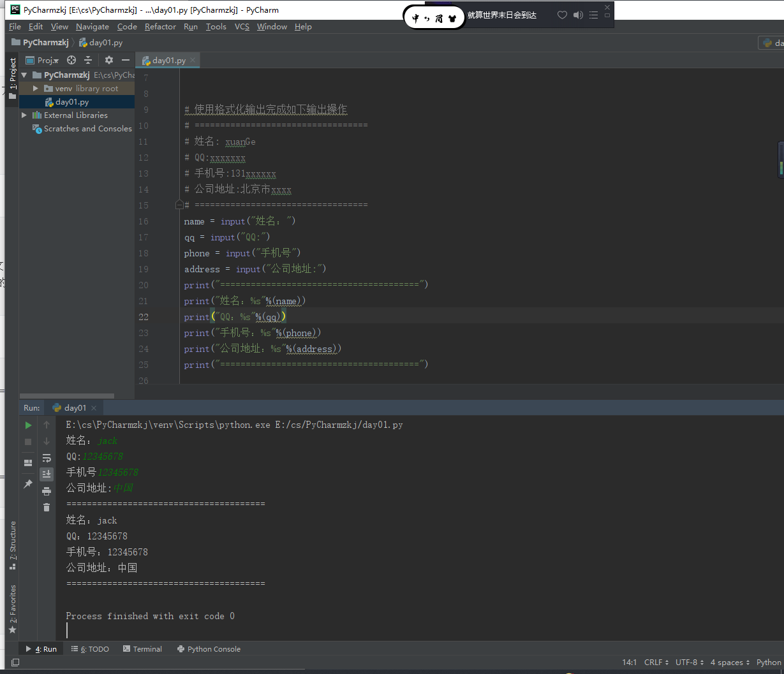This screenshot has width=784, height=674.
Task: Open the VCS menu
Action: click(x=242, y=27)
